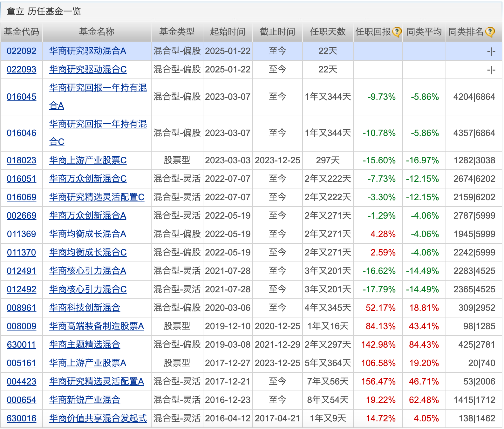
Task: Open fund 华商均衡成长混合C link
Action: 88,252
